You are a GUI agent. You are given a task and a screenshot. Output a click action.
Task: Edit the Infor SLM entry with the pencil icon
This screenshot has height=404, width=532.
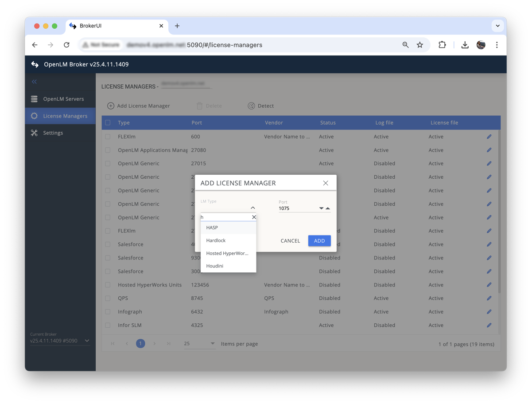(x=489, y=325)
